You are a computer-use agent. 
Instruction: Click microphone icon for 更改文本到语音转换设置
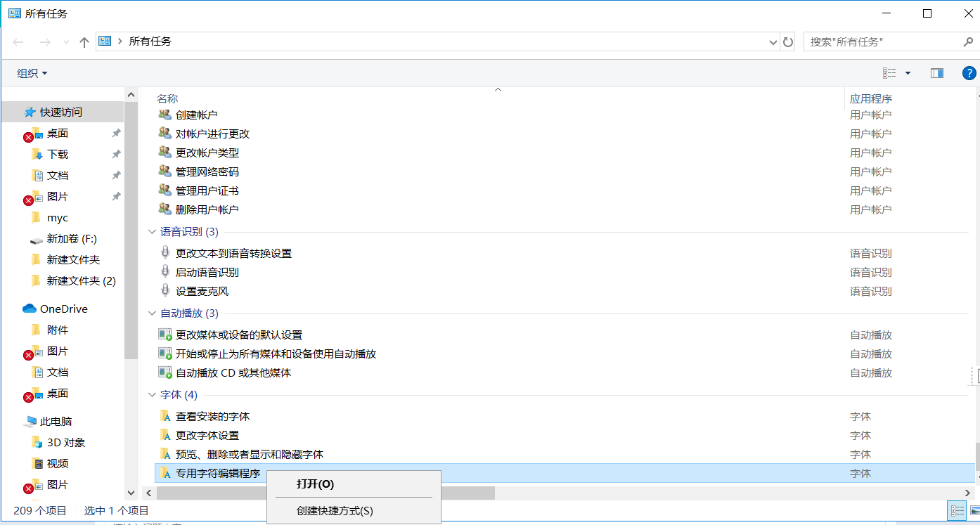click(x=165, y=253)
